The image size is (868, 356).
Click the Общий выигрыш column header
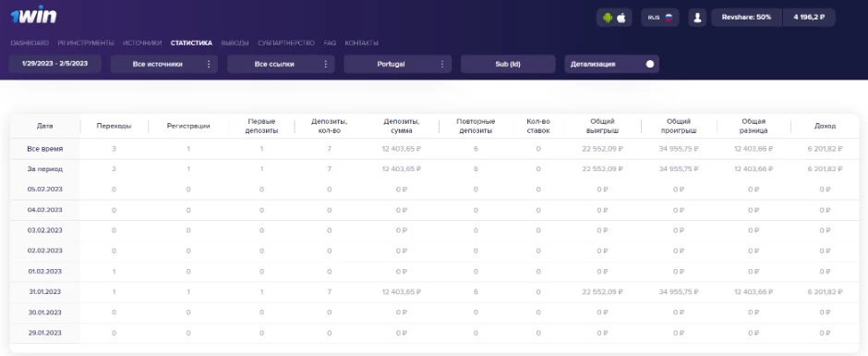pyautogui.click(x=602, y=126)
